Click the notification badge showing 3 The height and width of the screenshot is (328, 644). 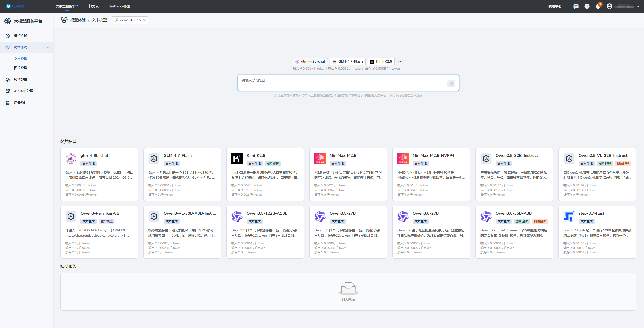[x=600, y=4]
